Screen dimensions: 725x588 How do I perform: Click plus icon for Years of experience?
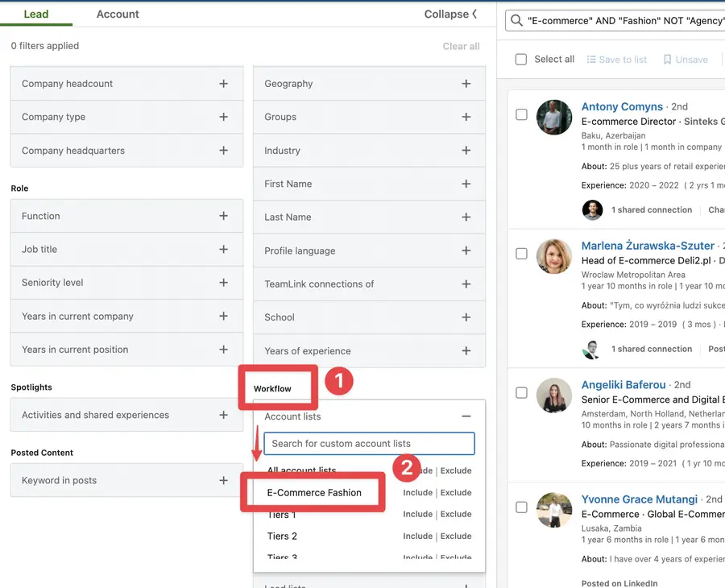(x=466, y=351)
